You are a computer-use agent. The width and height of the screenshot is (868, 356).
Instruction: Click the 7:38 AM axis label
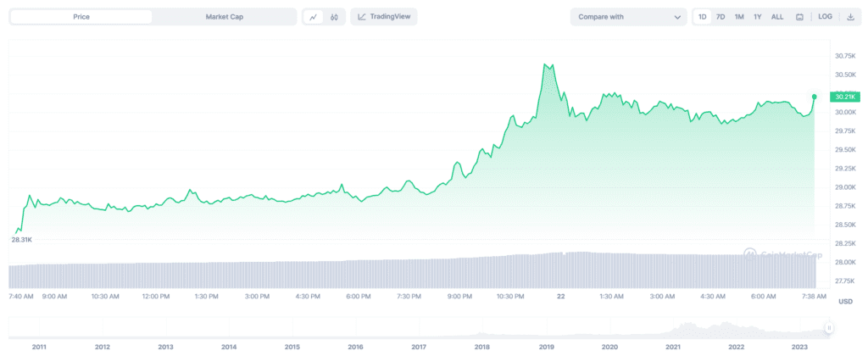point(814,297)
